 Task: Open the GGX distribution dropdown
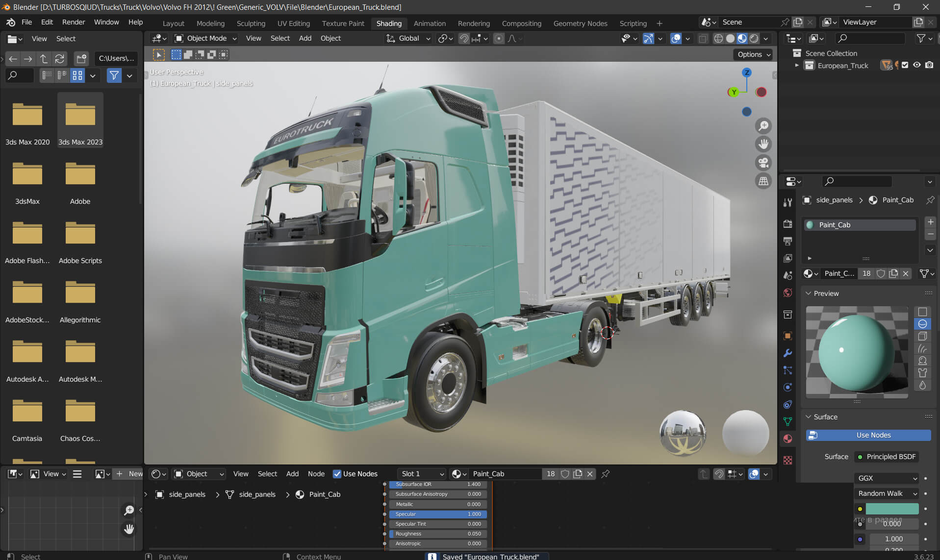click(887, 478)
